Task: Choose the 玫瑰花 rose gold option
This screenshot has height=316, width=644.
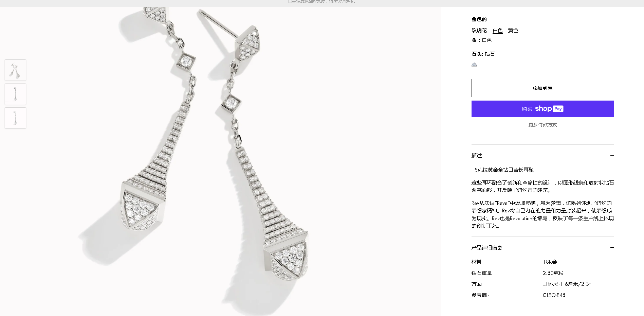Action: [x=479, y=31]
